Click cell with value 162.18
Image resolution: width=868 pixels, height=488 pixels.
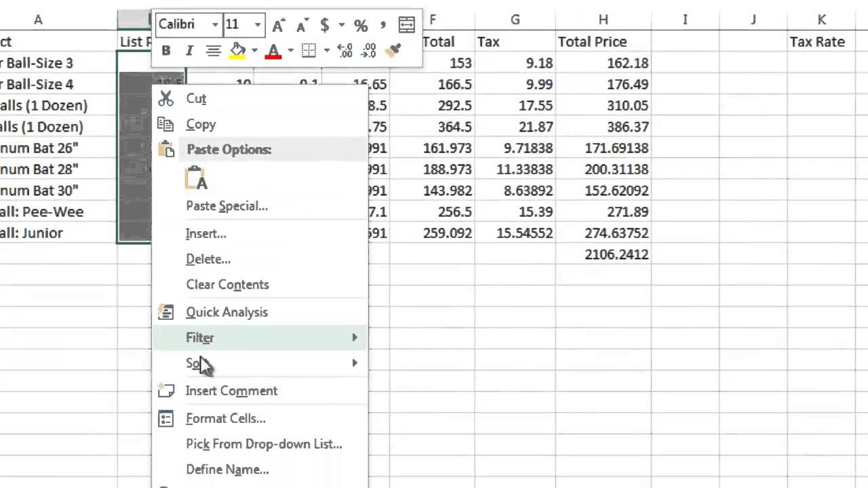point(604,63)
